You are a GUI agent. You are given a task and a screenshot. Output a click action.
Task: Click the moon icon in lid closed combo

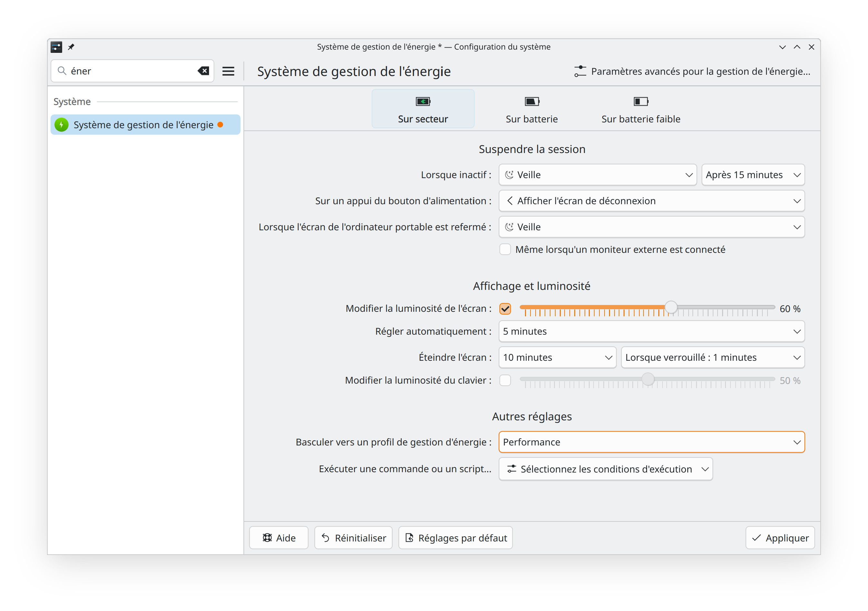click(509, 227)
